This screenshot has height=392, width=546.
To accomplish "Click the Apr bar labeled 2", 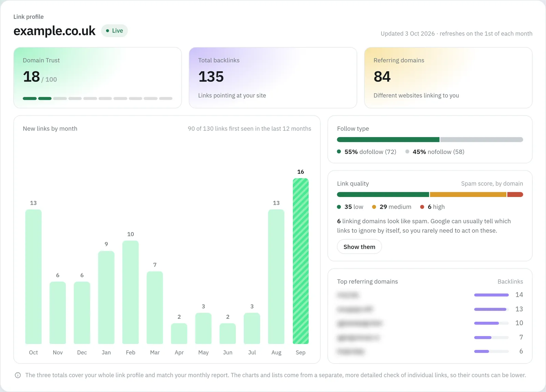I will click(179, 333).
